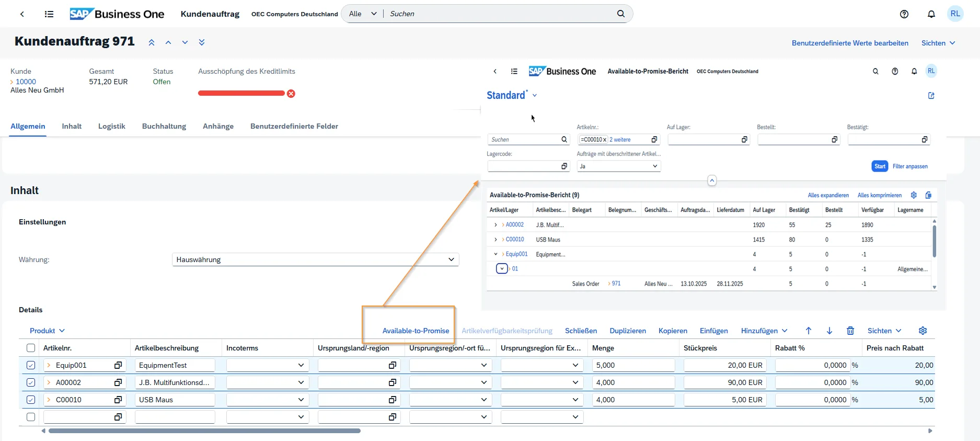Click search magnifier in top search bar
The image size is (980, 441).
tap(621, 14)
